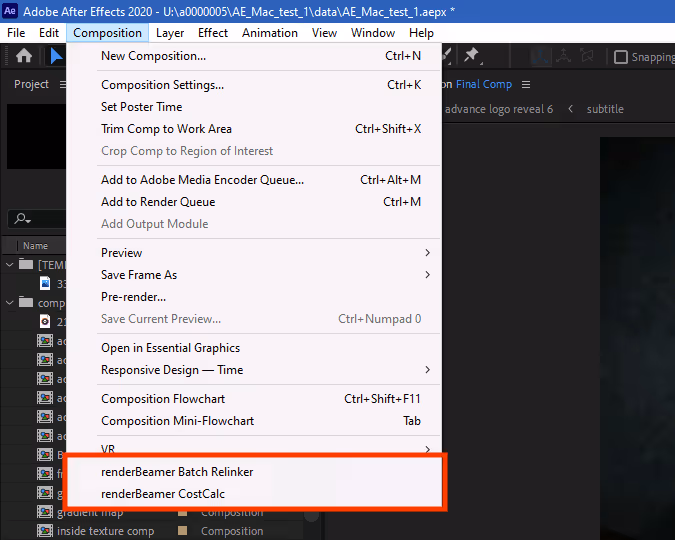675x540 pixels.
Task: Click the Home icon in toolbar
Action: pos(24,56)
